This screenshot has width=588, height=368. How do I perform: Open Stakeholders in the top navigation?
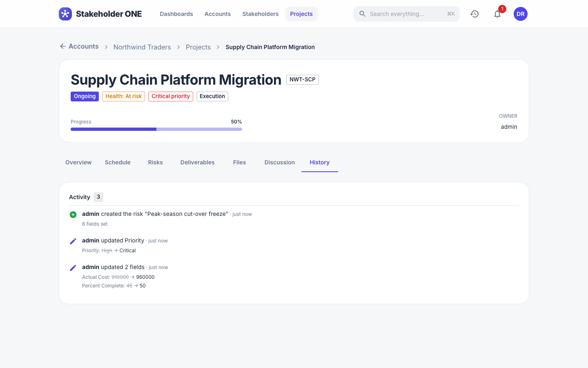[x=261, y=14]
